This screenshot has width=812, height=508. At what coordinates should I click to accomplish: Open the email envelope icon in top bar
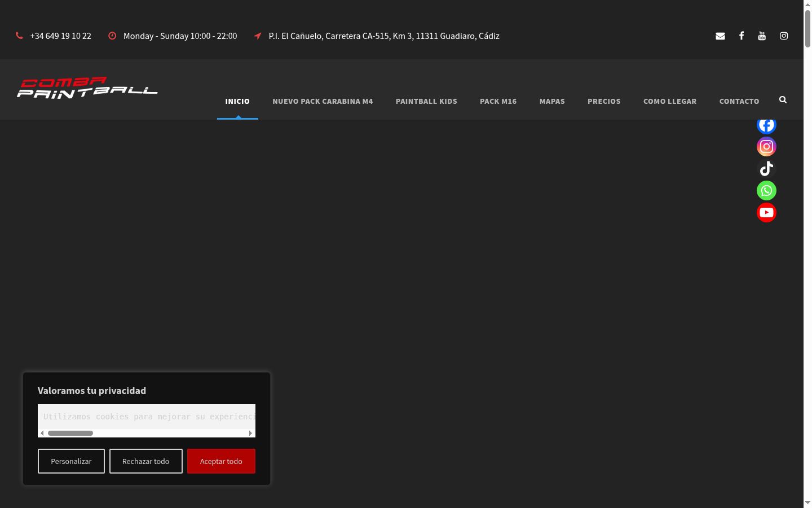(720, 36)
